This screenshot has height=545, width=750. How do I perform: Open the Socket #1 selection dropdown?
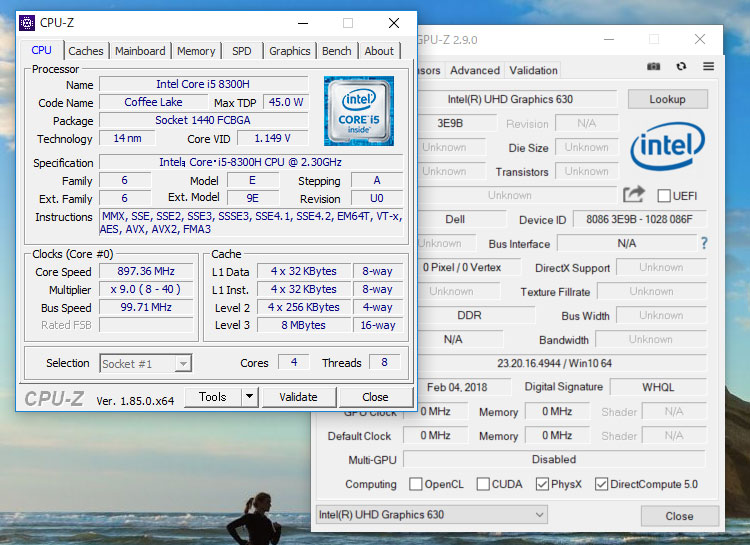click(146, 364)
